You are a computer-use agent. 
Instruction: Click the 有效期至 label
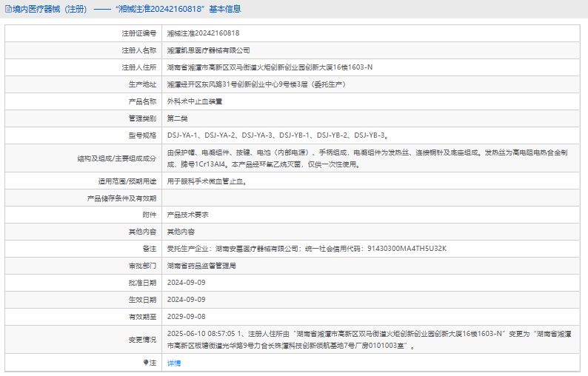142,317
